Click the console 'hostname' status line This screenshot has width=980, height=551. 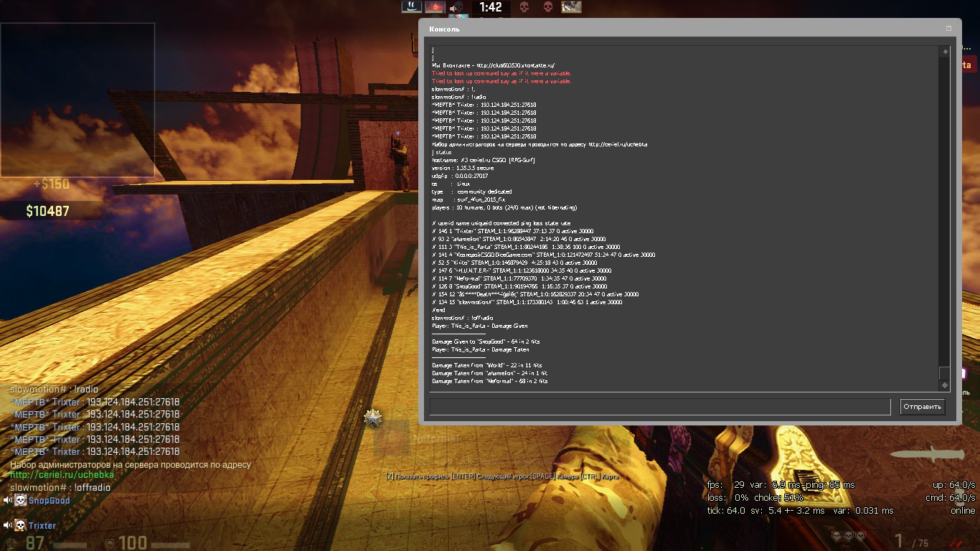click(x=484, y=160)
